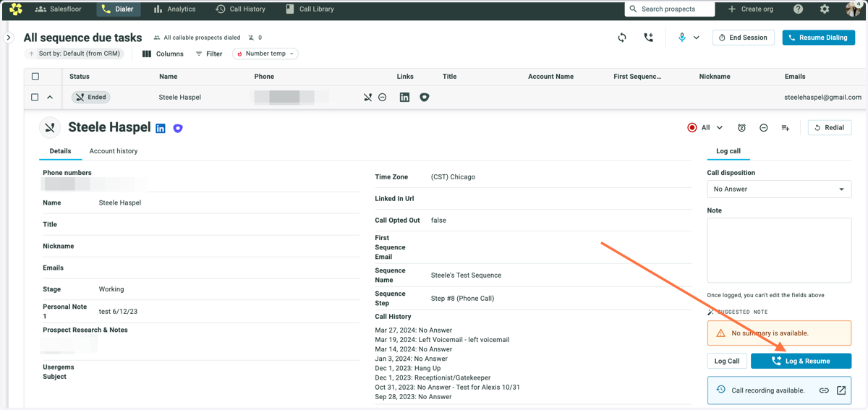Image resolution: width=868 pixels, height=410 pixels.
Task: Click the Log & Resume button
Action: (x=801, y=361)
